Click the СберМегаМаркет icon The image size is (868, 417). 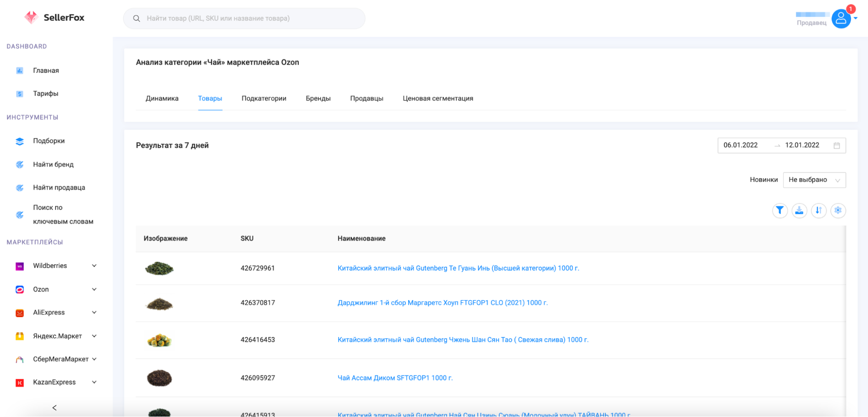pos(20,360)
